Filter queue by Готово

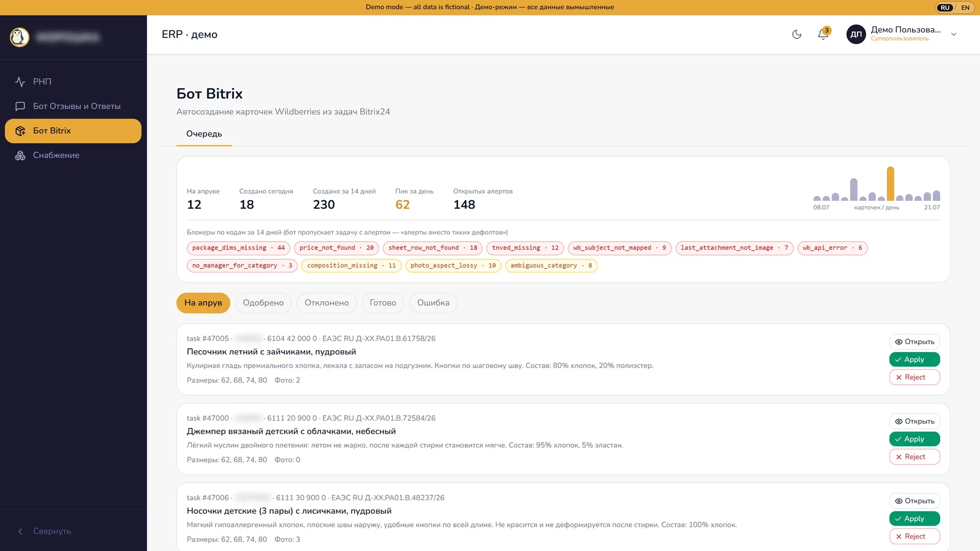383,302
